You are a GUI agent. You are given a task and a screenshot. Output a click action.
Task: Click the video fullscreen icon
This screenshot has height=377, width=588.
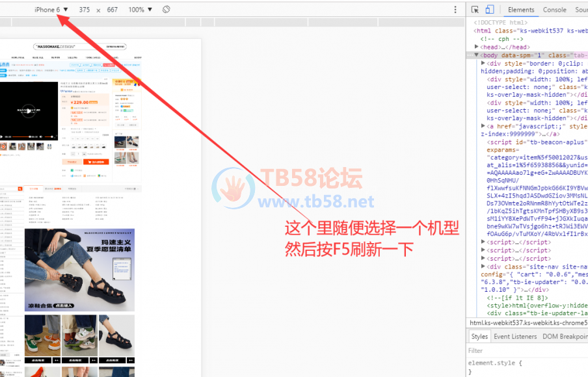coord(56,136)
